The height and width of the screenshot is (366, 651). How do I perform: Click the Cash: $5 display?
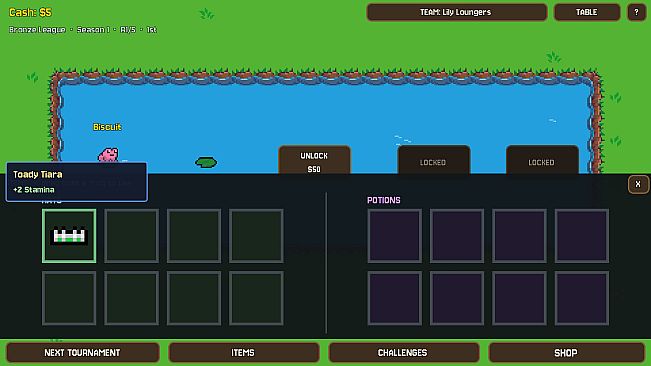tap(30, 12)
